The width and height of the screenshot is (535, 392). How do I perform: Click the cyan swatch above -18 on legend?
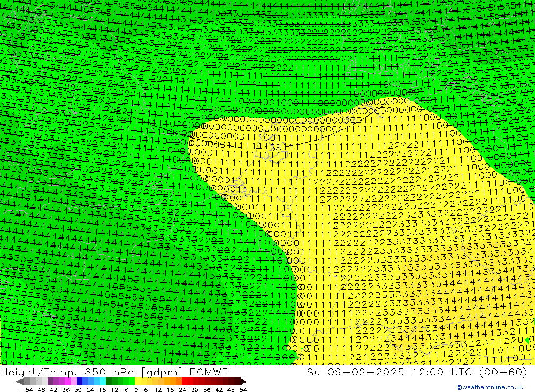103,381
